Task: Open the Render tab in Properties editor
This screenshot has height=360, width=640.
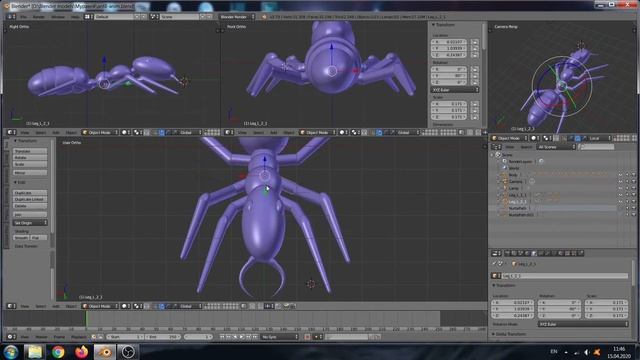Action: [x=507, y=253]
